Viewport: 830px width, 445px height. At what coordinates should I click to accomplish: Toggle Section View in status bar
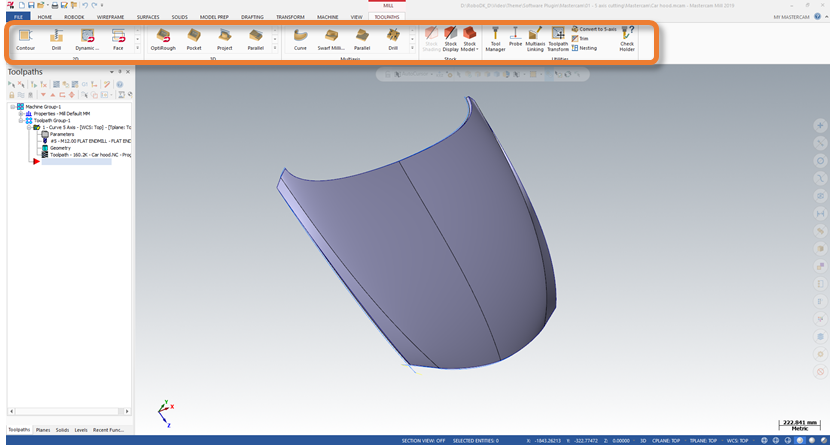click(424, 440)
